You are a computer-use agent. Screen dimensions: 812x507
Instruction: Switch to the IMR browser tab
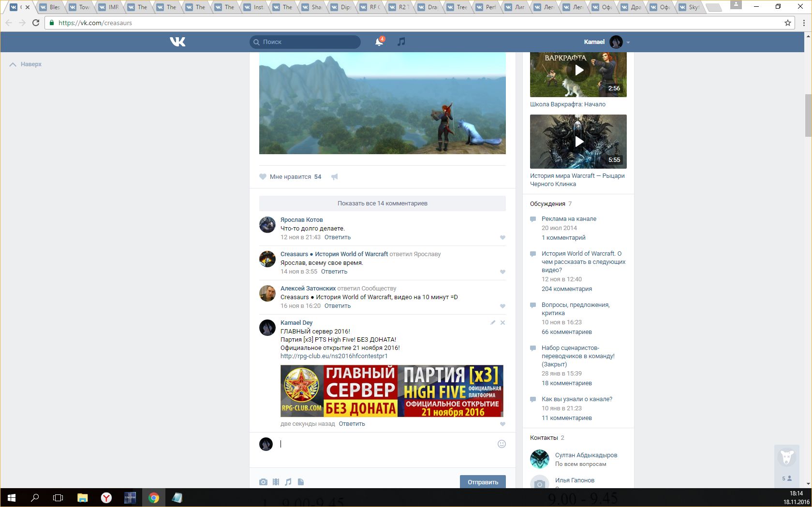coord(109,7)
